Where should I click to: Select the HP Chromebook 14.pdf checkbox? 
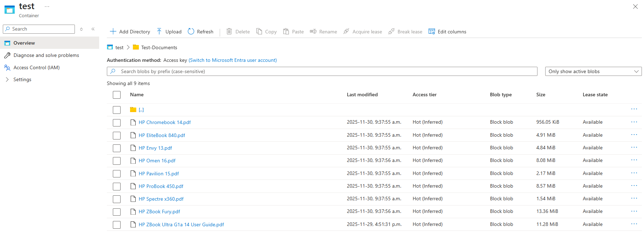[x=117, y=123]
